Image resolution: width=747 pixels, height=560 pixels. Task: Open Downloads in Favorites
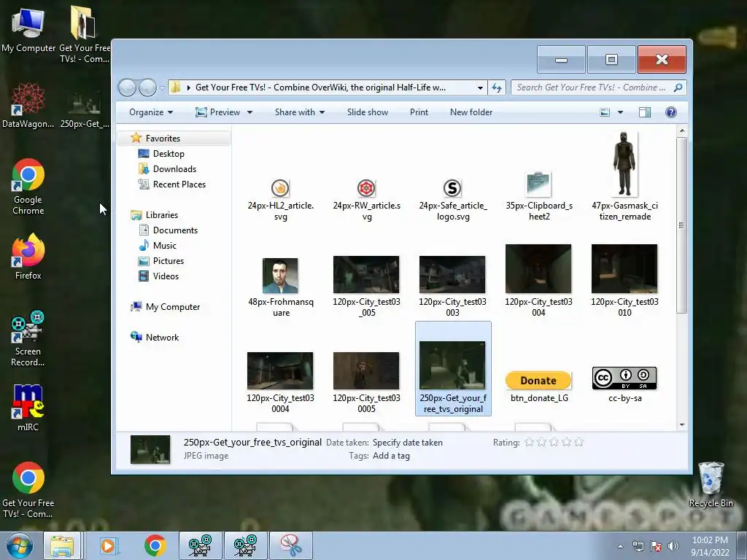coord(174,168)
